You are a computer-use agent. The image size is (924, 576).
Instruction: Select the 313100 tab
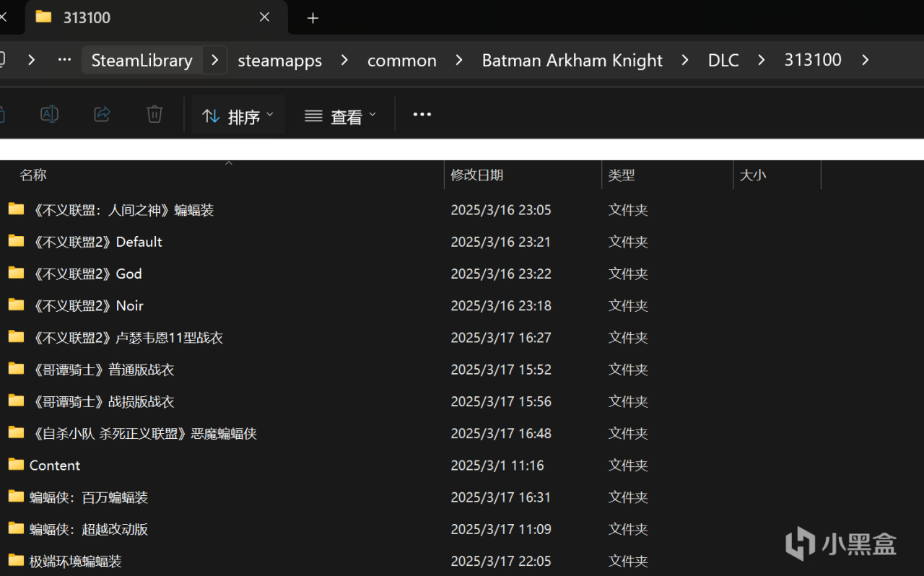pyautogui.click(x=156, y=17)
